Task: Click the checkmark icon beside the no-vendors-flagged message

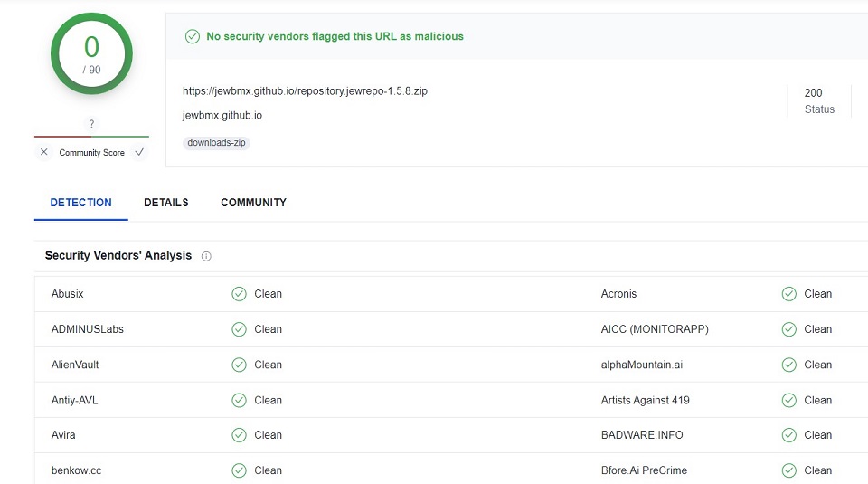Action: pos(192,36)
